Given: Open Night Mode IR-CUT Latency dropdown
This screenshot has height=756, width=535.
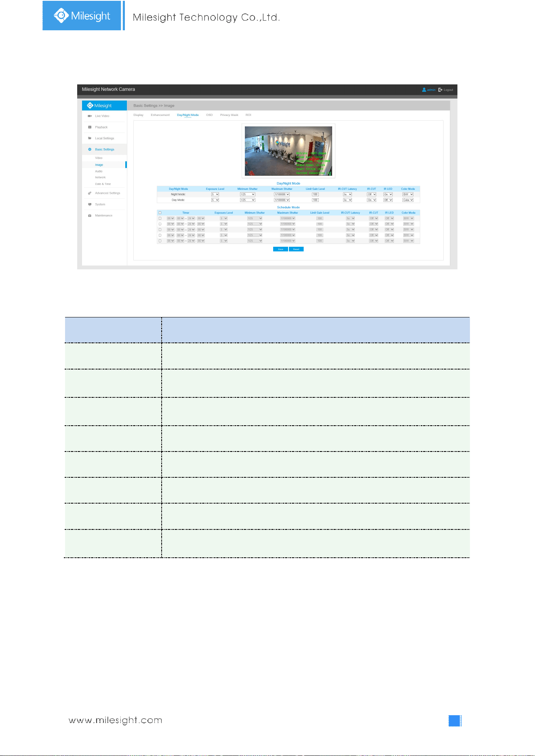Looking at the screenshot, I should pos(348,194).
